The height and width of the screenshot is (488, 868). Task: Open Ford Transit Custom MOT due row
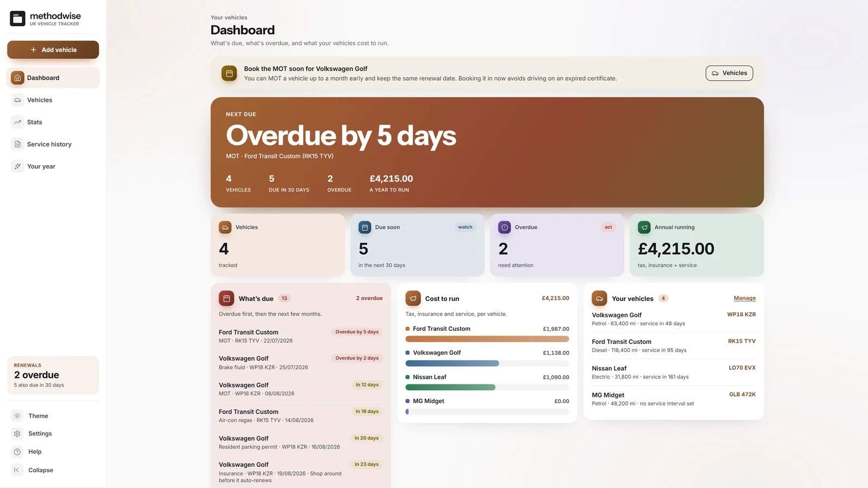pos(301,336)
